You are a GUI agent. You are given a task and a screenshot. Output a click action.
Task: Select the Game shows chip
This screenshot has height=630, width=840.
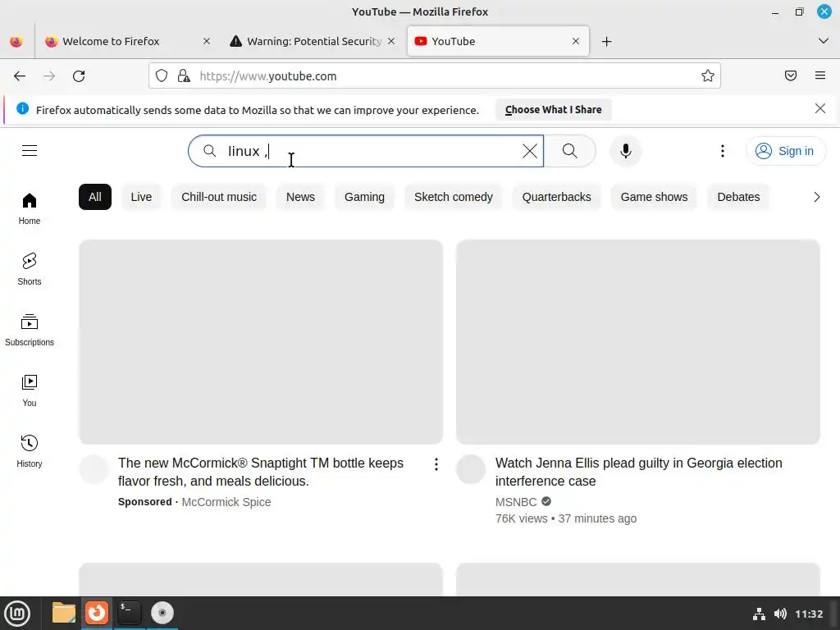[x=654, y=197]
